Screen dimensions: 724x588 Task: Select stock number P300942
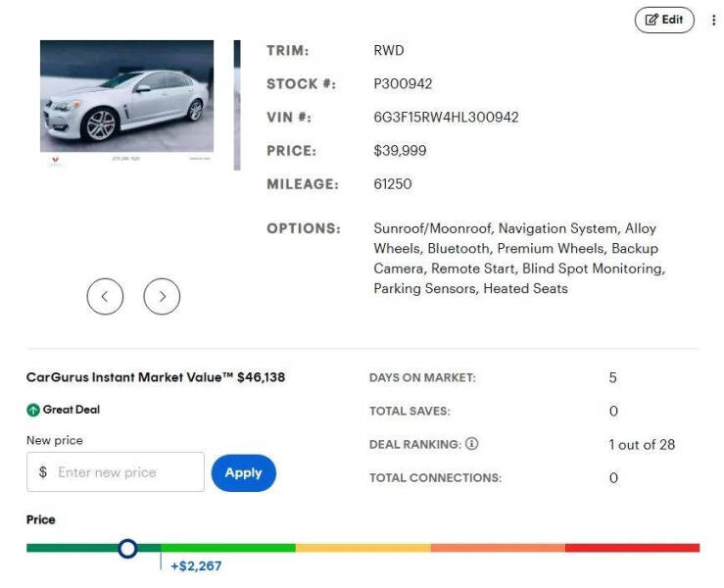(403, 84)
